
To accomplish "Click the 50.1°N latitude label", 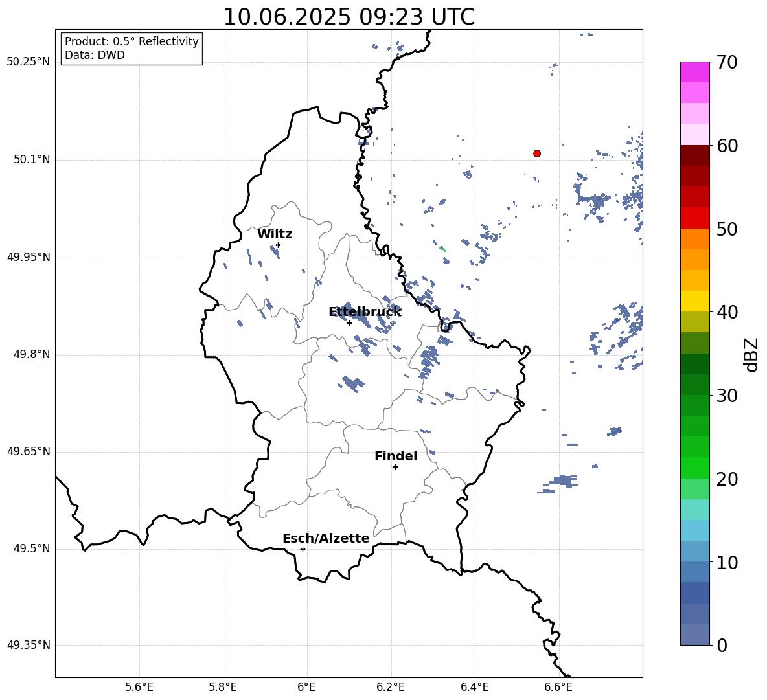I will (x=32, y=159).
